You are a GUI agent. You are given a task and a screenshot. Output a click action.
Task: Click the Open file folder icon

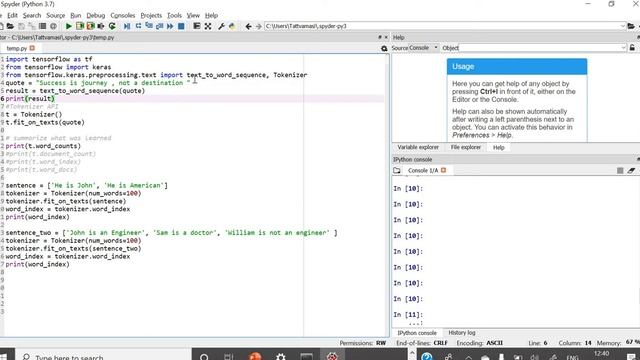click(10, 26)
